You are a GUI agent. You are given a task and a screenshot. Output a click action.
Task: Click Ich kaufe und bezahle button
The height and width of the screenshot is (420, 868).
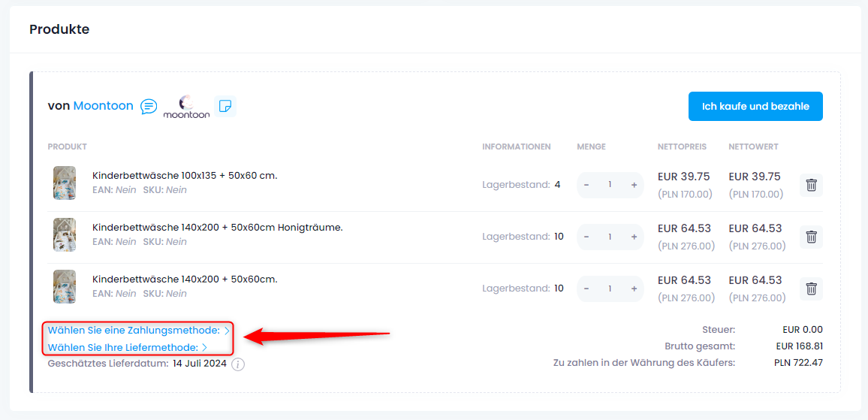[x=755, y=107]
